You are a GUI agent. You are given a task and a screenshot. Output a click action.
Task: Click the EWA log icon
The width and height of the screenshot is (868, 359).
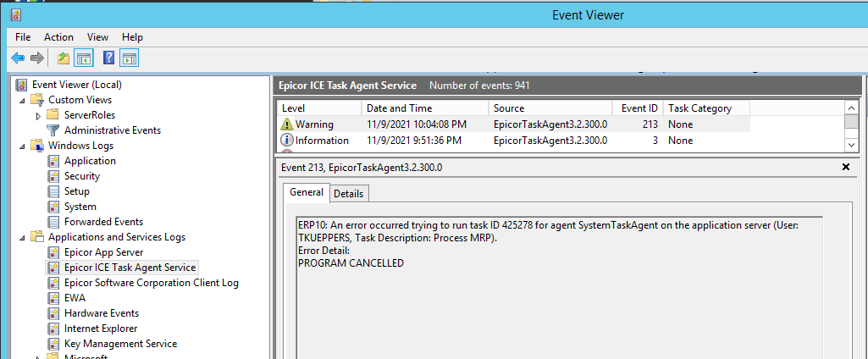53,298
